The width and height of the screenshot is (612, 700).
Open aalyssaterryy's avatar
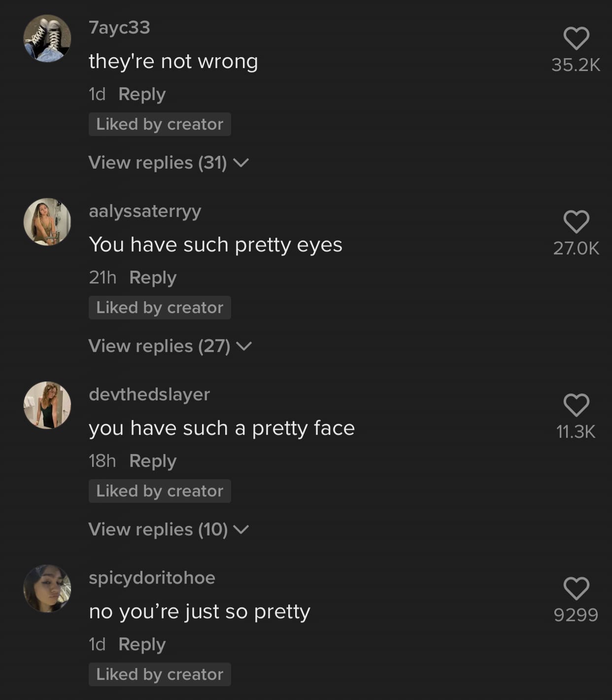click(x=47, y=222)
